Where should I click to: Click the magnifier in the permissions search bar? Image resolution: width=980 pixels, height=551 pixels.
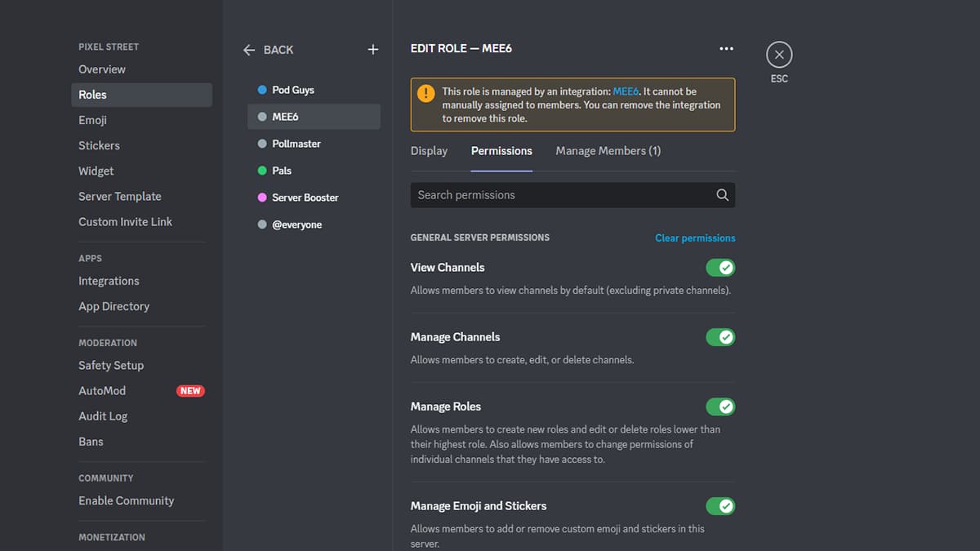tap(722, 195)
